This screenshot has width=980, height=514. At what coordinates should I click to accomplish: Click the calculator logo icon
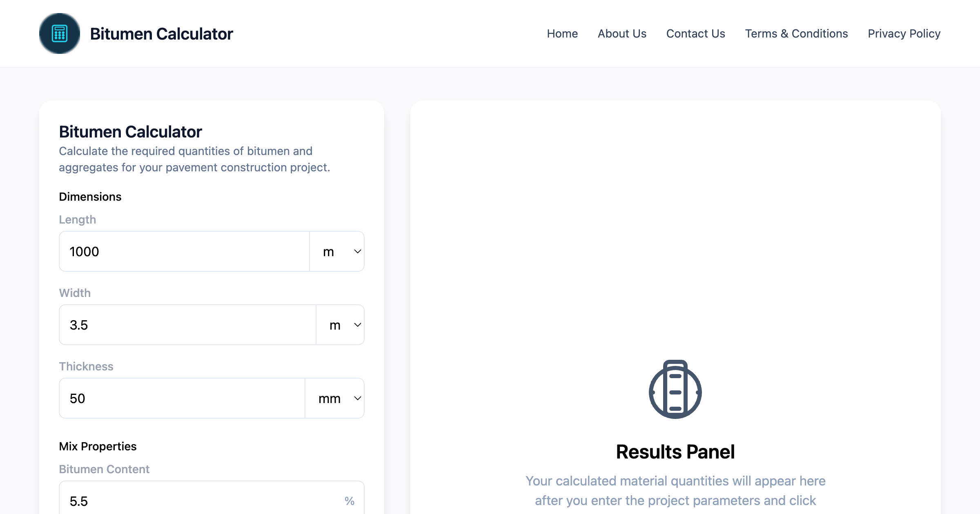tap(60, 33)
